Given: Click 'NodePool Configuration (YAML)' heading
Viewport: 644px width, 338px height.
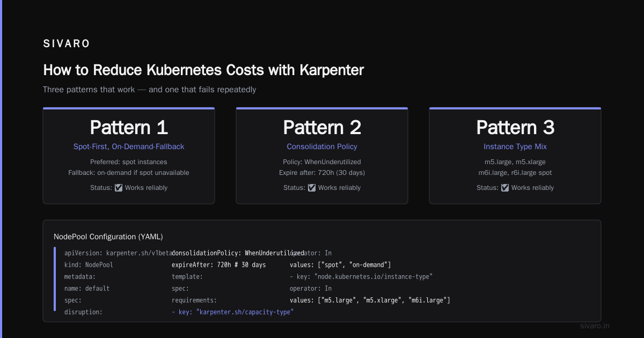Looking at the screenshot, I should pos(108,237).
